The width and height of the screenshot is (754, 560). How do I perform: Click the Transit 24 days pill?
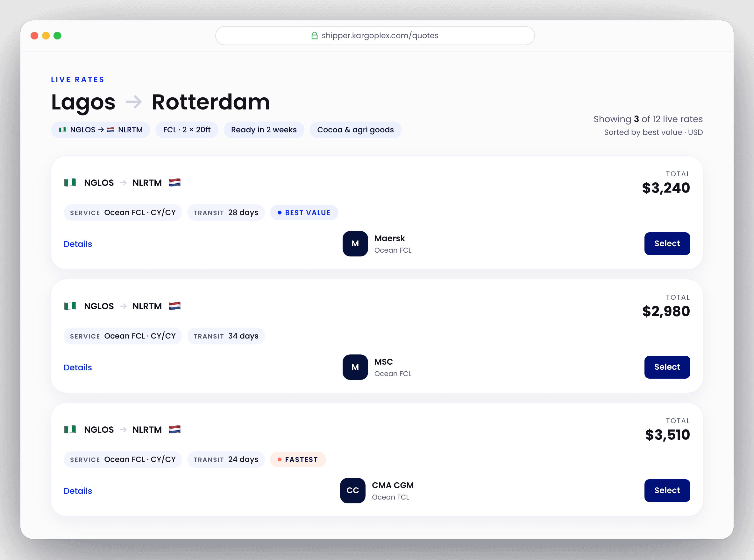(226, 459)
